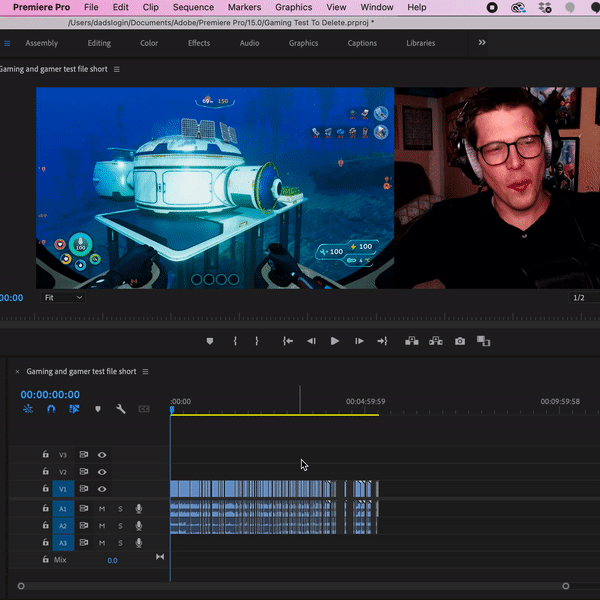
Task: Click the Go to In point icon
Action: click(x=288, y=341)
